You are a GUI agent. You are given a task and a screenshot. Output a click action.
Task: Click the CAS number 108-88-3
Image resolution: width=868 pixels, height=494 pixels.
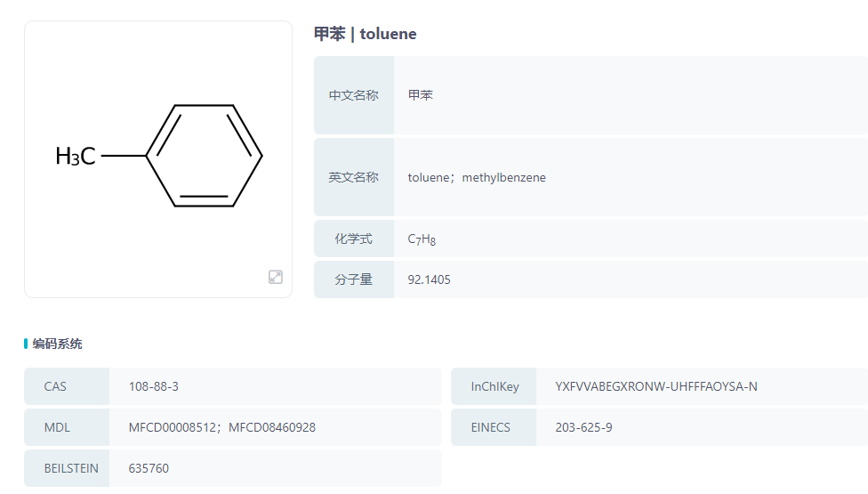click(x=154, y=386)
